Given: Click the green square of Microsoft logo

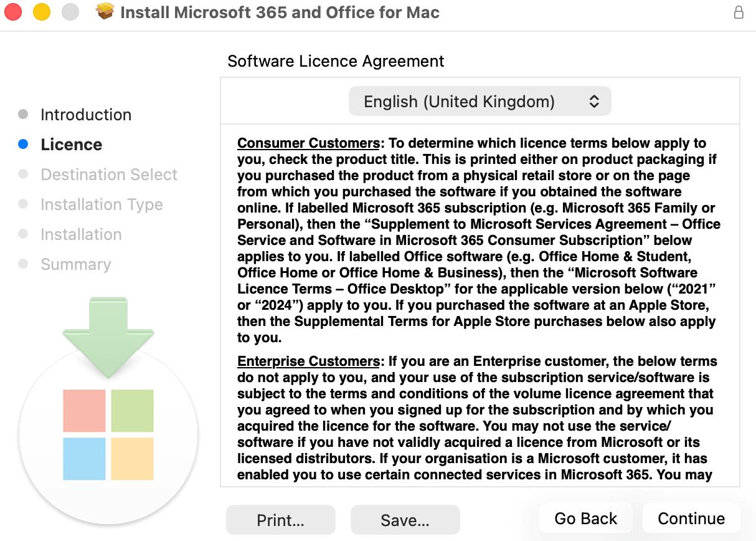Looking at the screenshot, I should 132,411.
